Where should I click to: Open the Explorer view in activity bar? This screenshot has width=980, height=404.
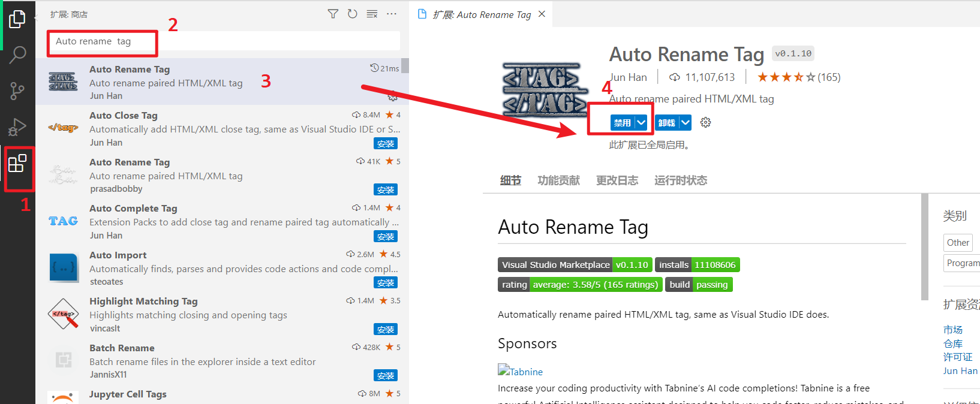(x=17, y=19)
